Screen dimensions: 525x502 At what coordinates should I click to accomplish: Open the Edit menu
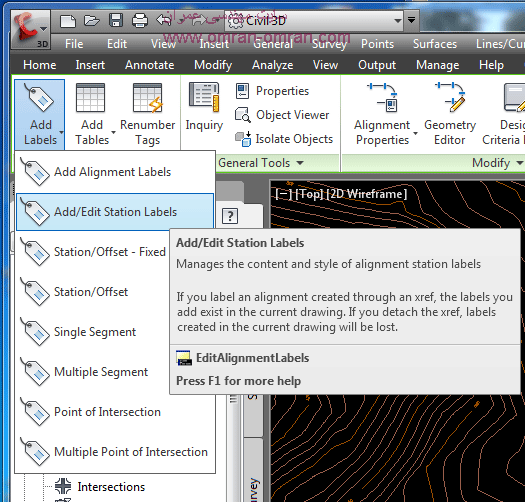(117, 44)
